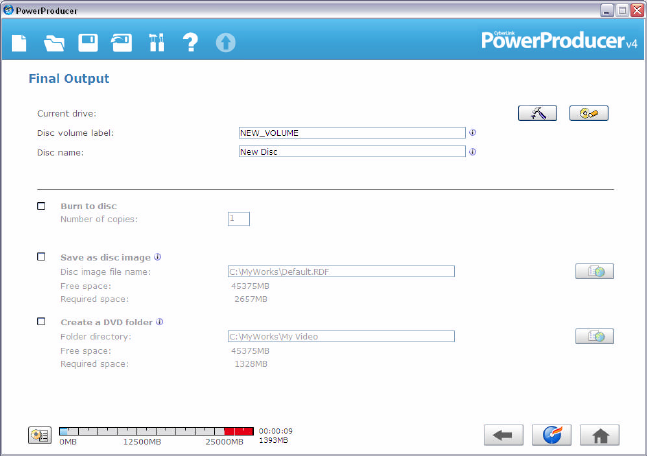Browse for the DVD folder directory
647x456 pixels.
click(x=594, y=336)
